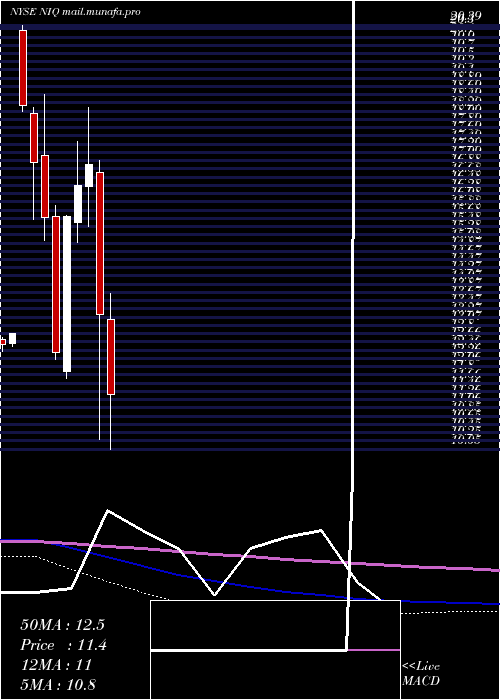
Task: Click the 'NYSE NIQ mail.munafa.pro' chart title
Action: tap(75, 12)
